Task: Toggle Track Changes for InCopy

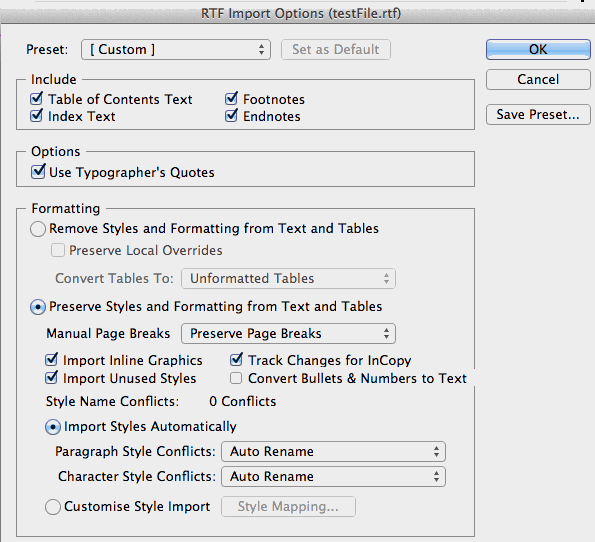Action: 236,359
